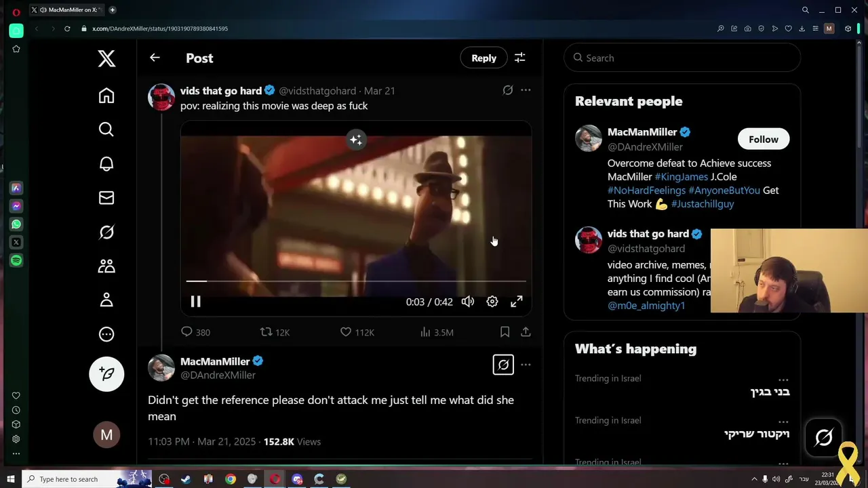Image resolution: width=868 pixels, height=488 pixels.
Task: Go back using the Post back arrow
Action: pyautogui.click(x=155, y=58)
